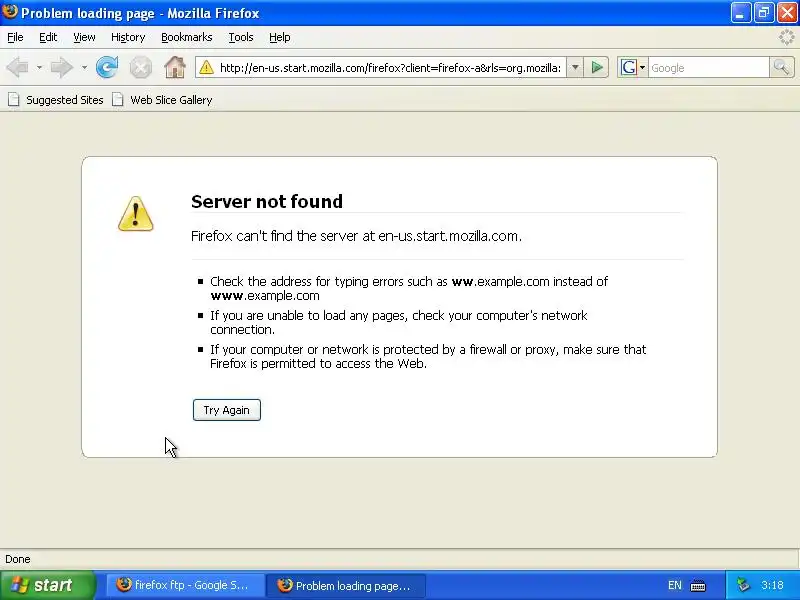This screenshot has height=600, width=800.
Task: Click the Web Slice Gallery page icon
Action: [x=117, y=99]
